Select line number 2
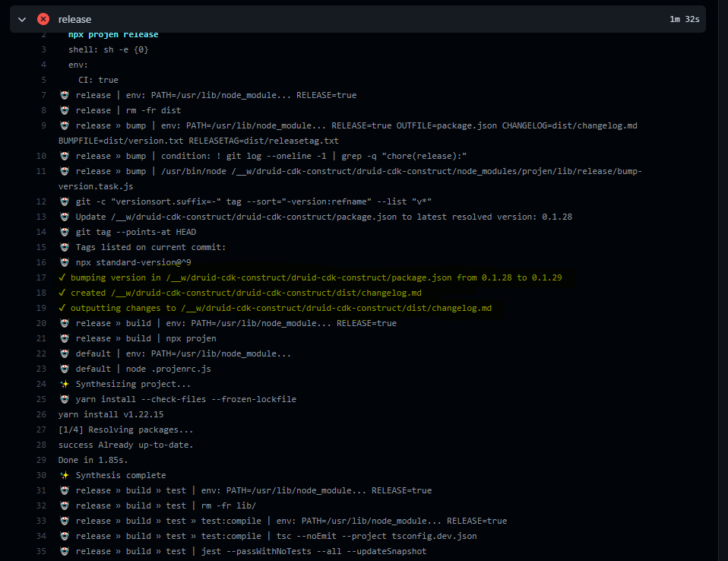The width and height of the screenshot is (728, 561). pyautogui.click(x=44, y=34)
